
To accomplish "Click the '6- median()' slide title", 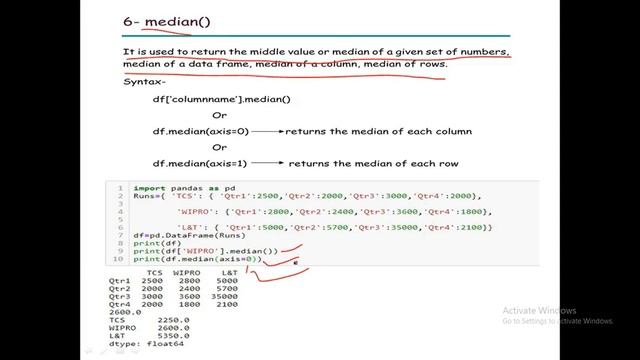I will (167, 21).
